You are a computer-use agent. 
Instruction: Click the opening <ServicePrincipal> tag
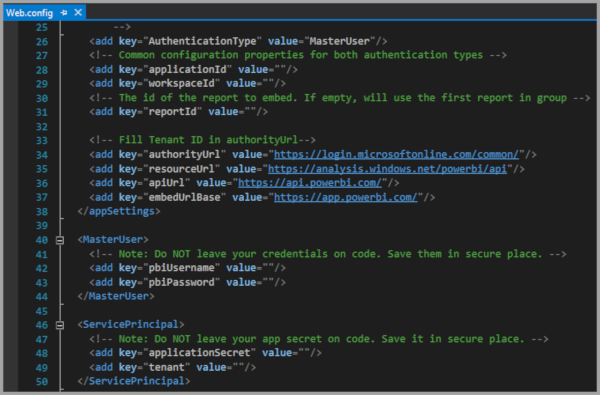[x=131, y=324]
